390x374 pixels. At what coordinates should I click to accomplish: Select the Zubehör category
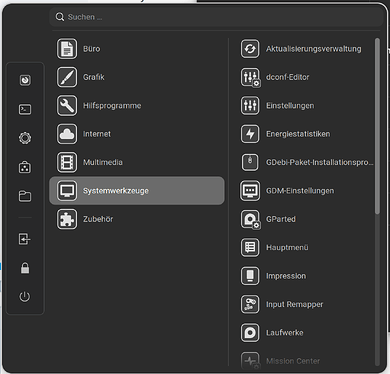pyautogui.click(x=137, y=219)
